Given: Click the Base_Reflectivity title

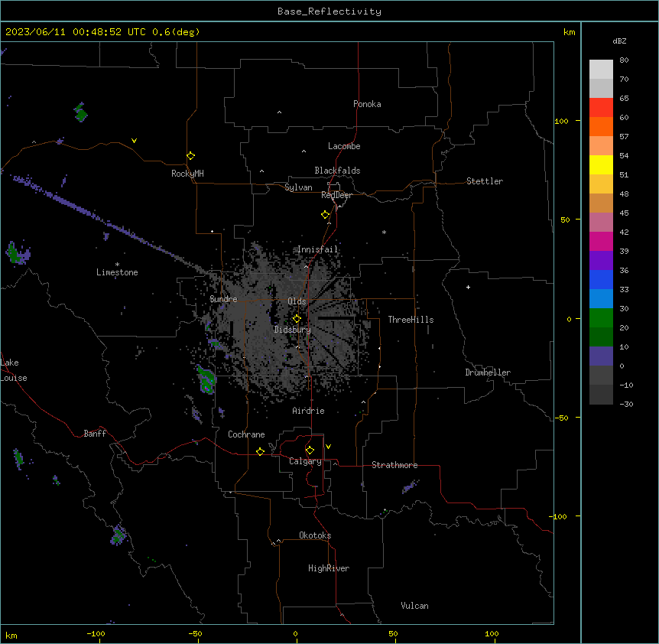Looking at the screenshot, I should point(329,11).
